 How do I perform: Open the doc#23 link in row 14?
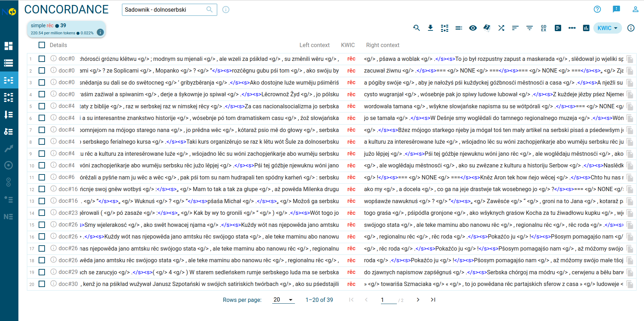click(68, 213)
